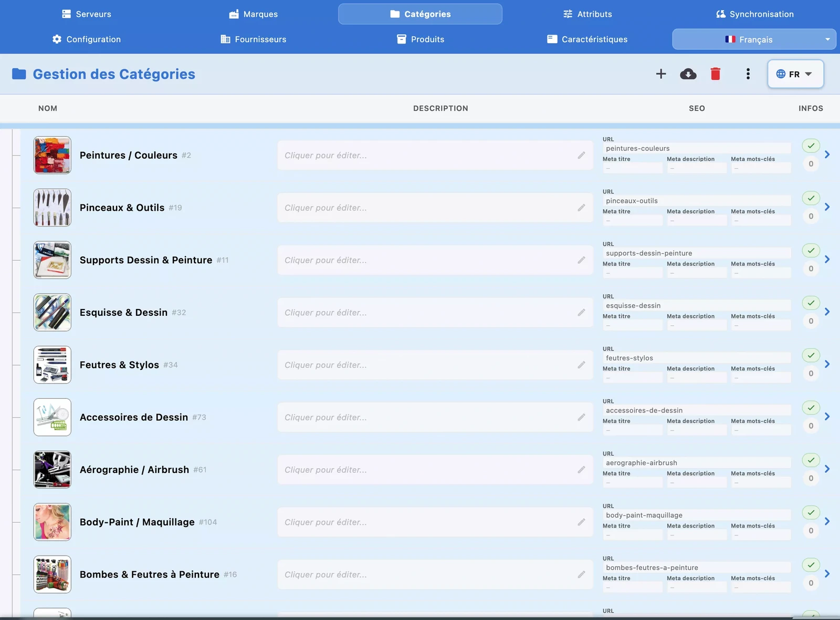Open the FR locale dropdown
The height and width of the screenshot is (620, 840).
click(795, 74)
